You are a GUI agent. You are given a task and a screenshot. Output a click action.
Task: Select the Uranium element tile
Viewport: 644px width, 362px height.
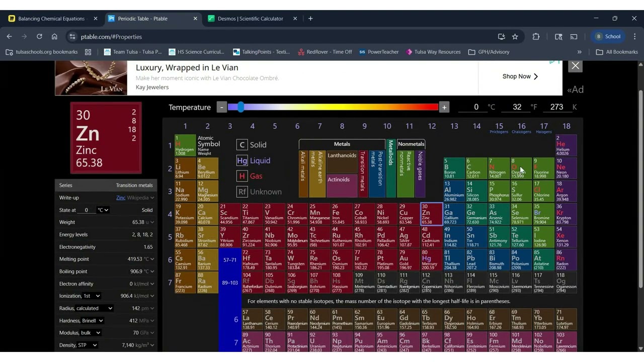click(319, 342)
